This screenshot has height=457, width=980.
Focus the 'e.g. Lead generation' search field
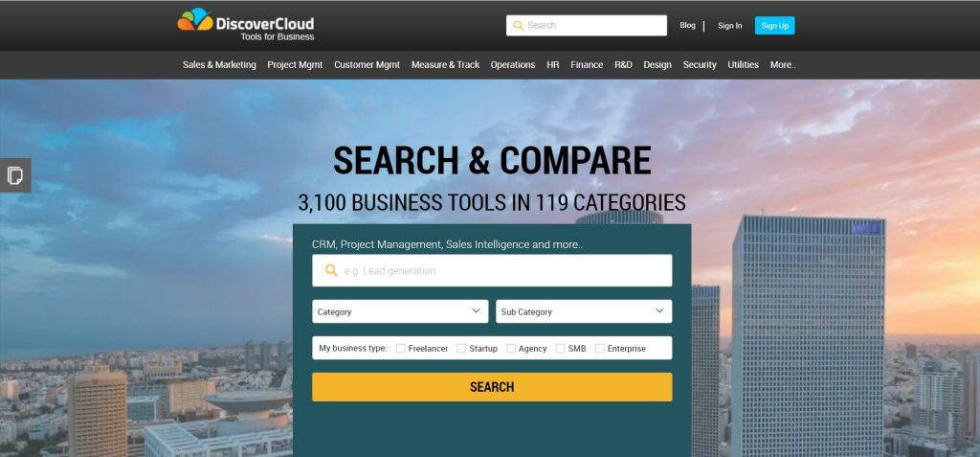[493, 270]
